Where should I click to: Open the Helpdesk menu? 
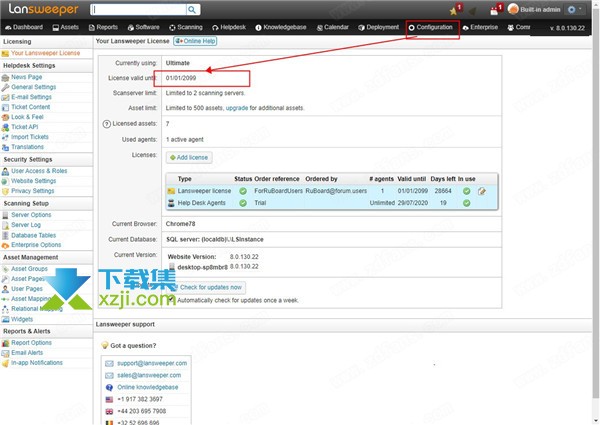pyautogui.click(x=229, y=27)
